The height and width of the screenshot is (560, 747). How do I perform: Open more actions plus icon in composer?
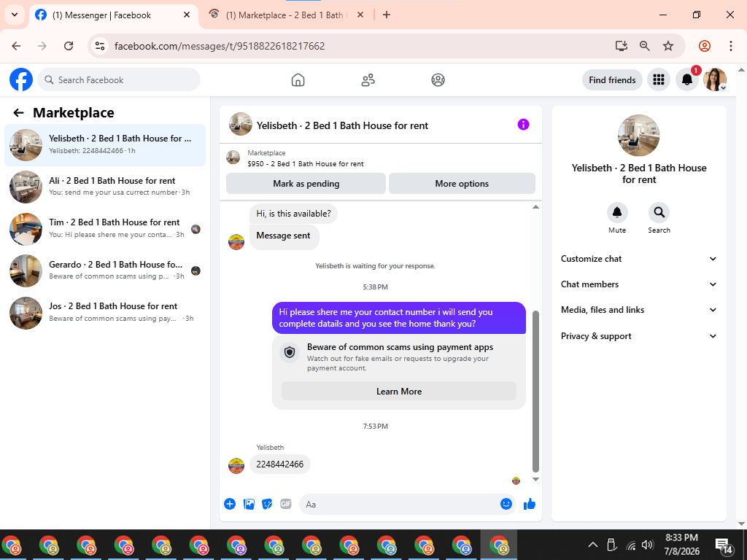pos(230,504)
